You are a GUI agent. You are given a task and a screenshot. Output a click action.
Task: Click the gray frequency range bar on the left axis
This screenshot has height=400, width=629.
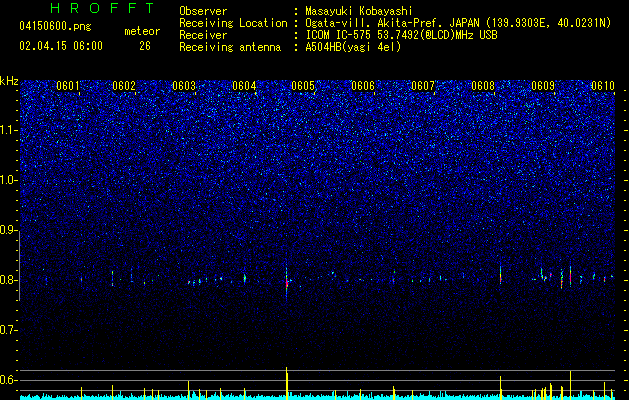[19, 266]
